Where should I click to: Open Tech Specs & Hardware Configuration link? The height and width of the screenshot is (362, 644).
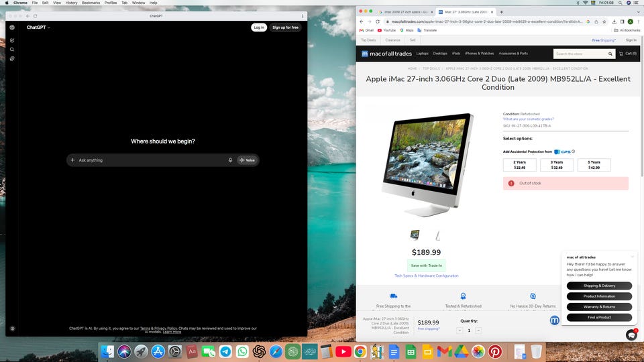tap(427, 276)
